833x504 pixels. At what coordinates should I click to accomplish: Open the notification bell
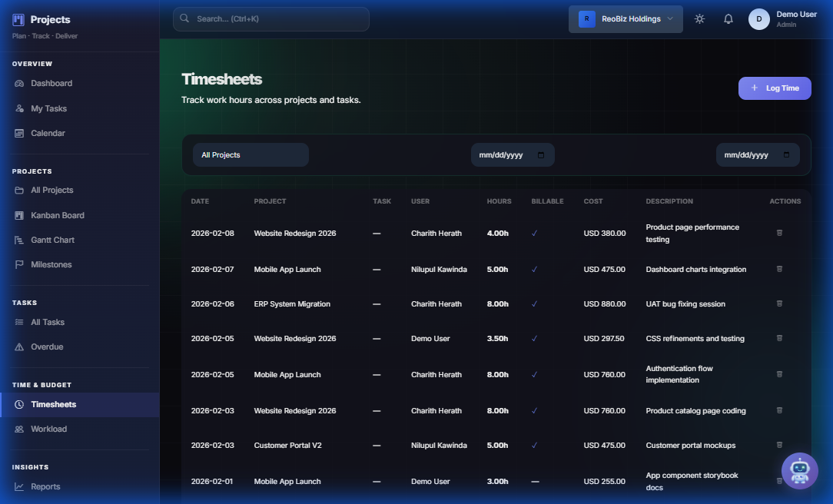coord(728,18)
